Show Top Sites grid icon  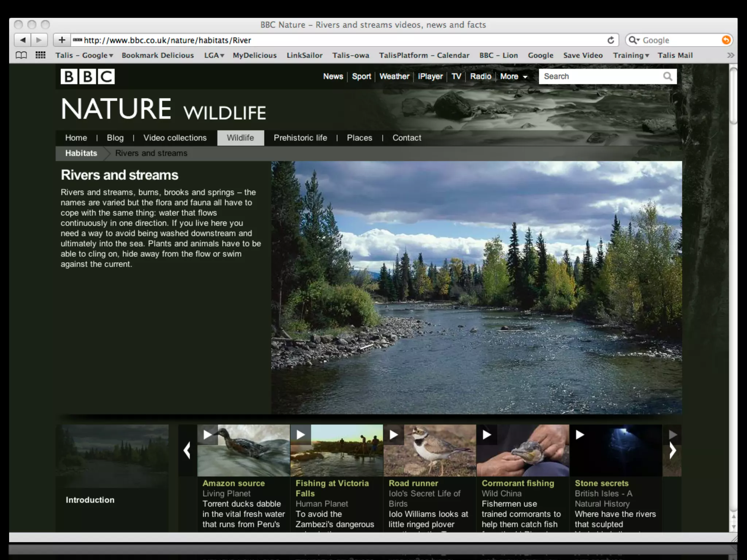[x=40, y=55]
